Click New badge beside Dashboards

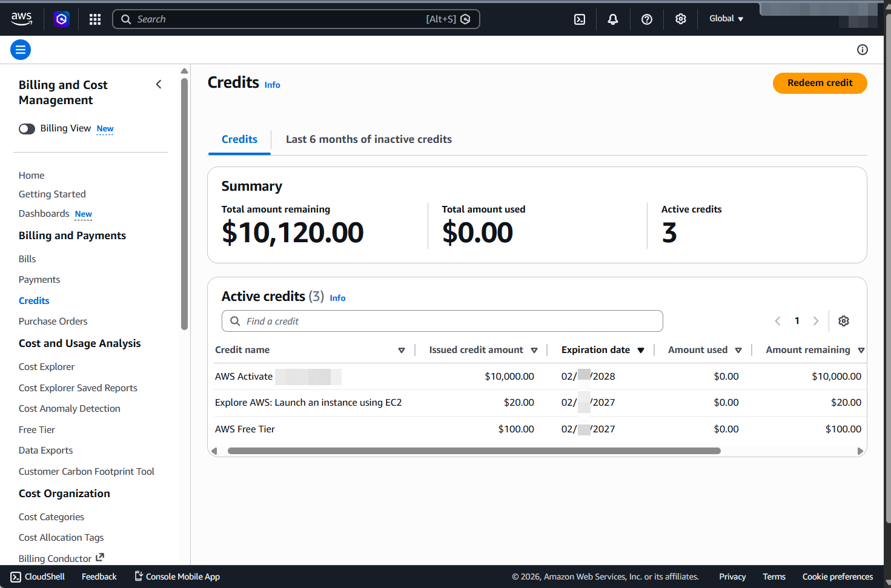[84, 214]
